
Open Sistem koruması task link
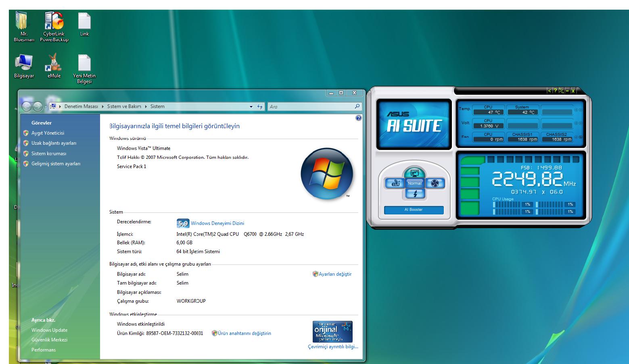tap(49, 154)
